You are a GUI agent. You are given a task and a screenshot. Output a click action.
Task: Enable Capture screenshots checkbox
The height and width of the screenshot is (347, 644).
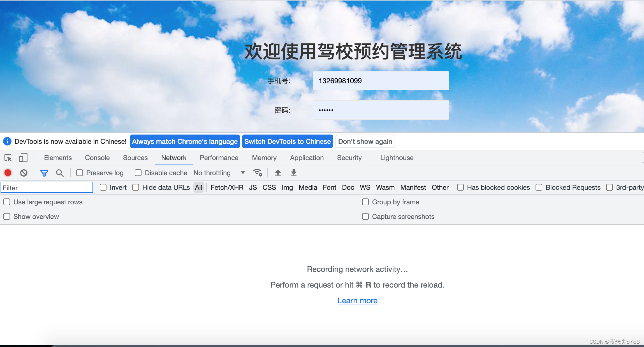pos(365,217)
